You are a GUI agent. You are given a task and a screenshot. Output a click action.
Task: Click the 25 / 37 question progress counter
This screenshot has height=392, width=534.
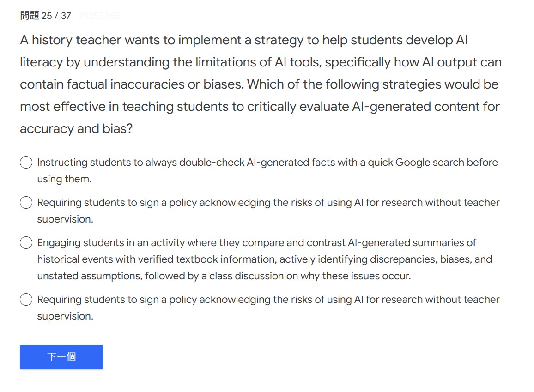[x=56, y=16]
